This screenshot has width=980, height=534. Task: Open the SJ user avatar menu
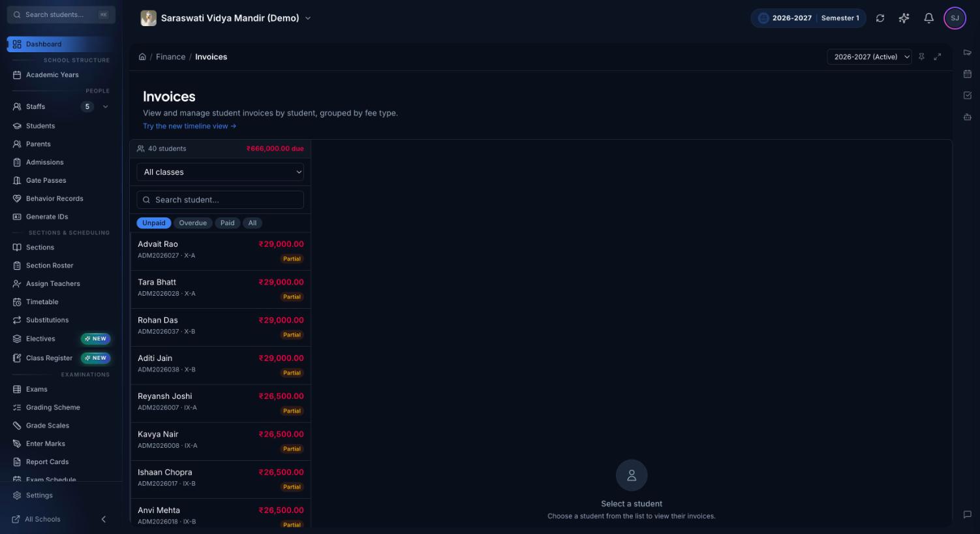[955, 18]
